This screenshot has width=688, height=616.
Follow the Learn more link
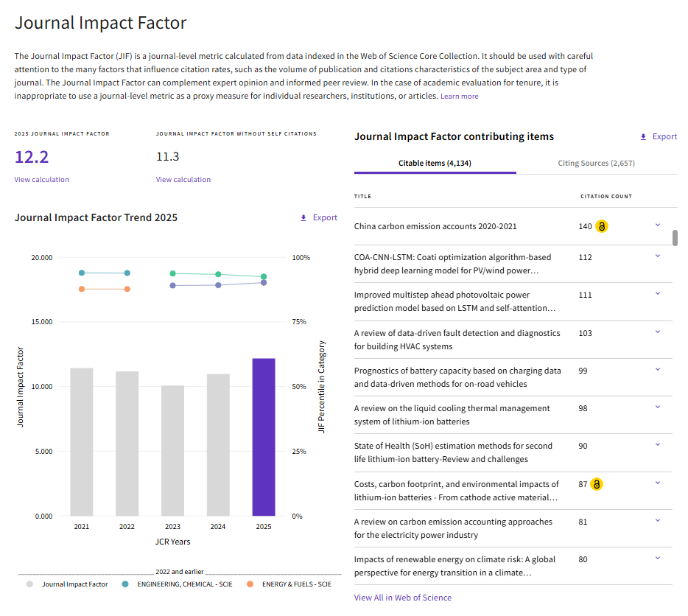pyautogui.click(x=460, y=96)
